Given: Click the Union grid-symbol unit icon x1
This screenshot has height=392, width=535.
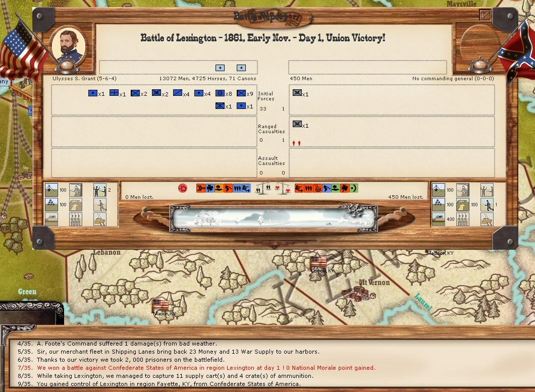Looking at the screenshot, I should (x=114, y=93).
